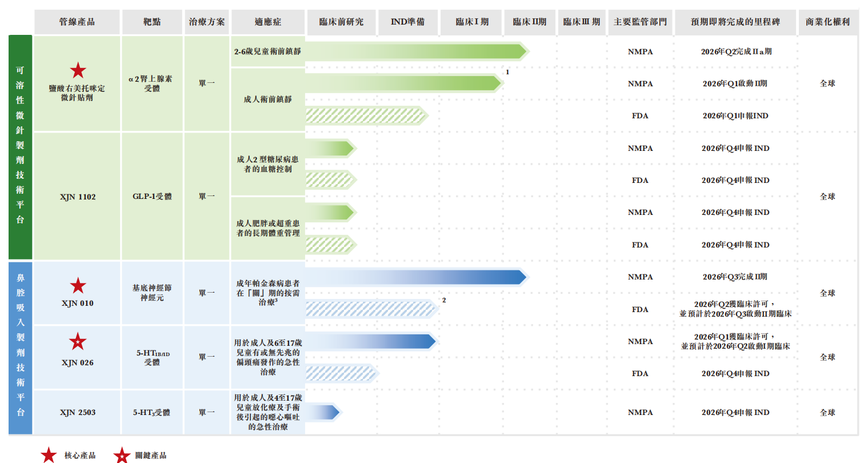Click the solid blue XJN 026 NMPA progress bar

click(x=371, y=341)
